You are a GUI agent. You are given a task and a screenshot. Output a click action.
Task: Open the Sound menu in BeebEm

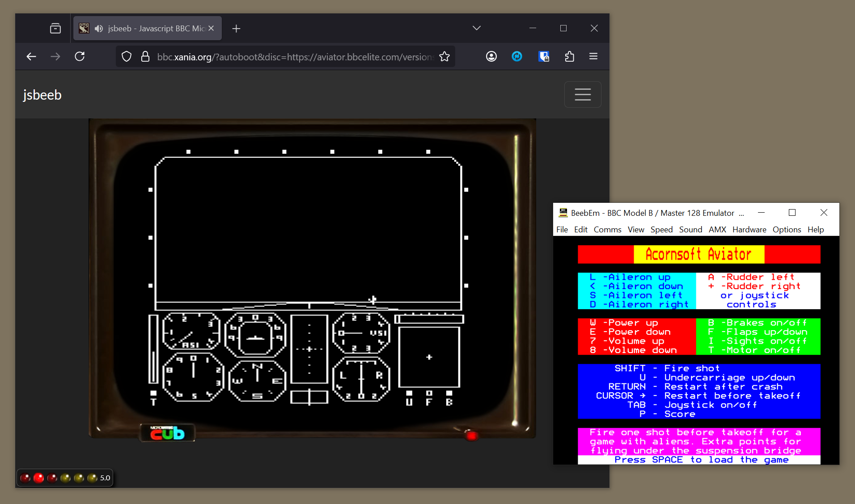pyautogui.click(x=690, y=230)
